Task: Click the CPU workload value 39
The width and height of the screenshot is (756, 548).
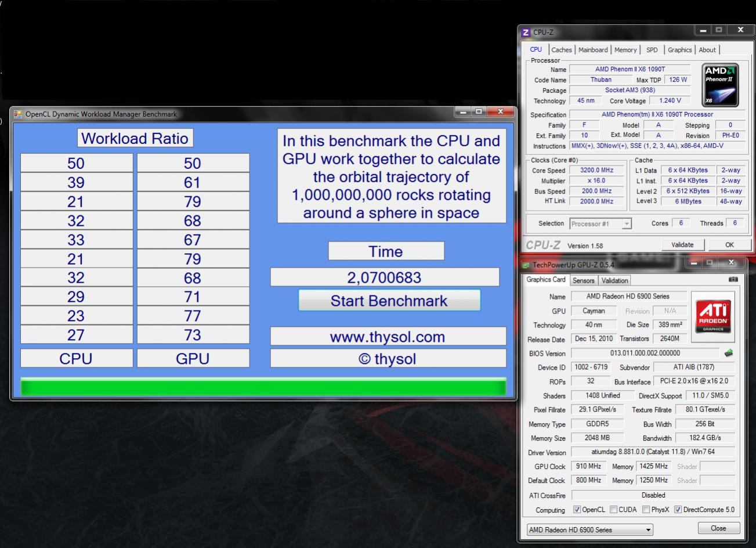Action: click(x=76, y=182)
